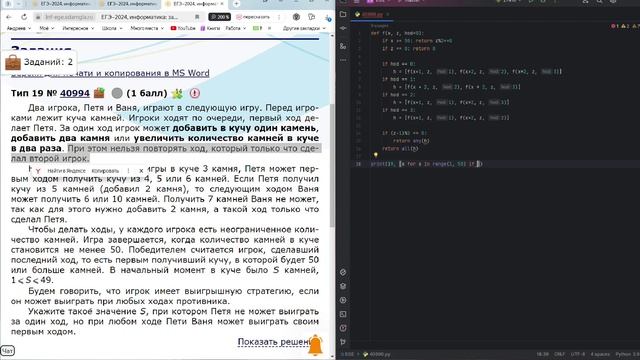The height and width of the screenshot is (360, 640).
Task: Open the Commit tool window in PyCharm sidebar
Action: click(x=343, y=28)
